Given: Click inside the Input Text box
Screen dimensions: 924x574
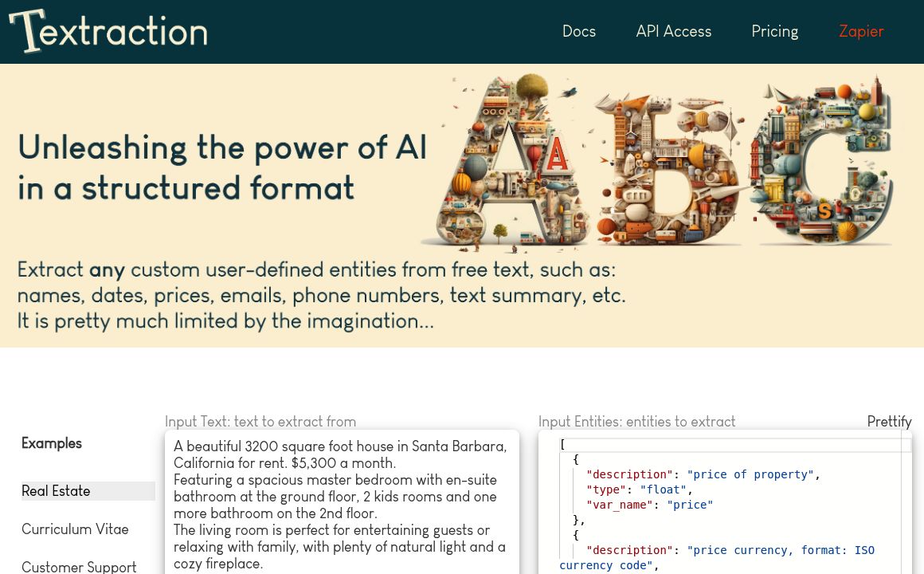Looking at the screenshot, I should coord(342,504).
